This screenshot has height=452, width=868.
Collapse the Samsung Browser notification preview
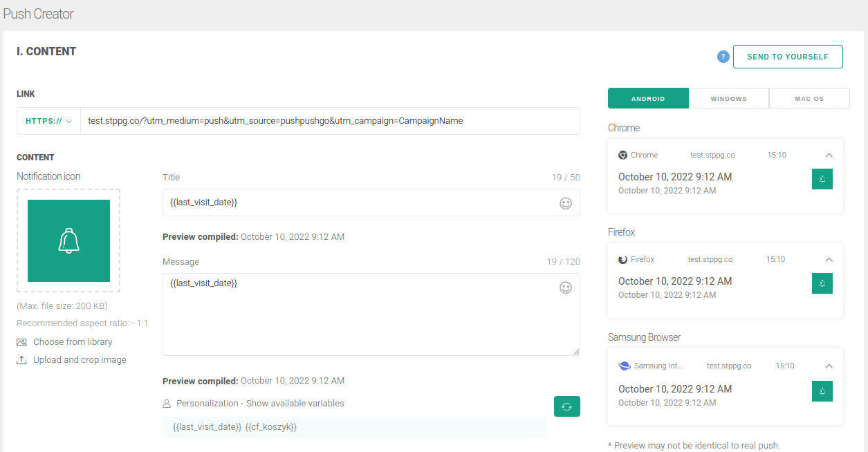(829, 366)
